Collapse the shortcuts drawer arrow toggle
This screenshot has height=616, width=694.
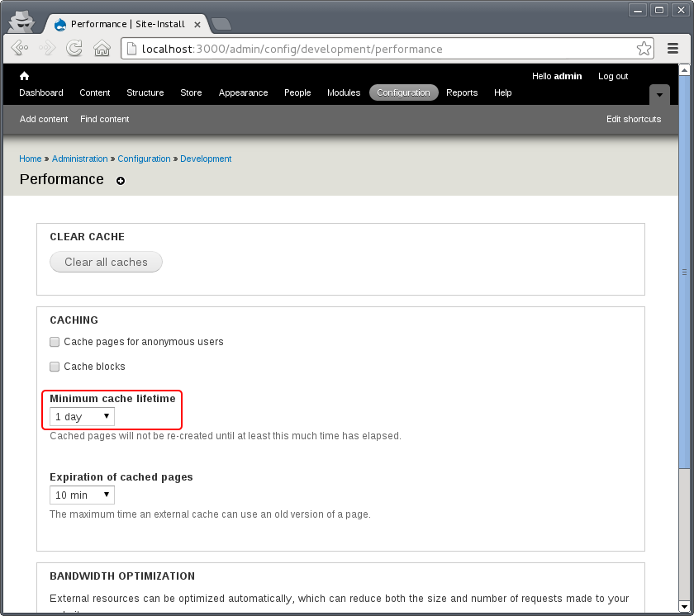coord(659,95)
